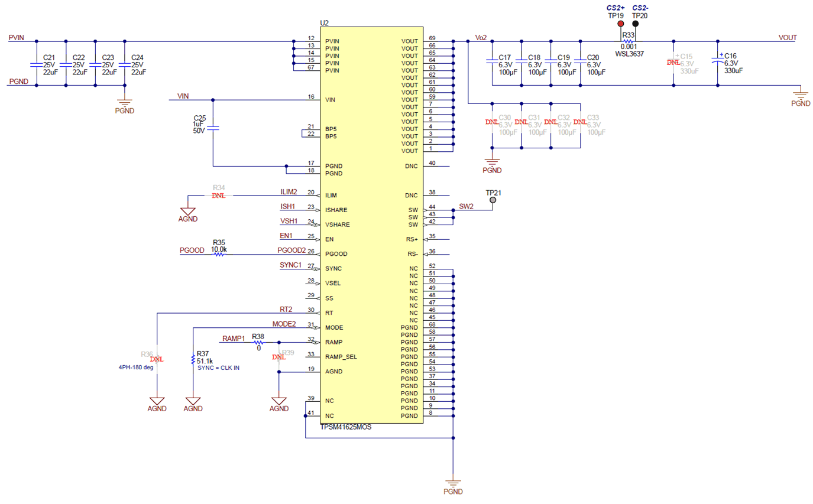Select the U2 designator text
Viewport: 813px width, 504px height.
[324, 22]
